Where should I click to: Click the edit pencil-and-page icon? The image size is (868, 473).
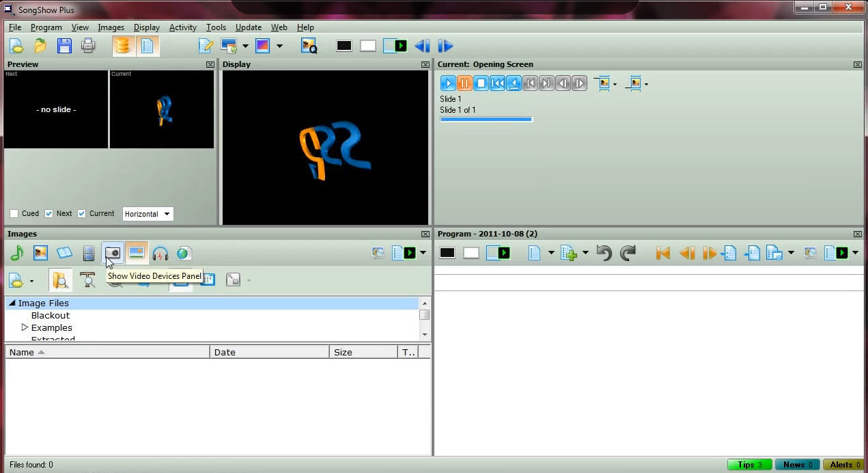click(x=206, y=46)
